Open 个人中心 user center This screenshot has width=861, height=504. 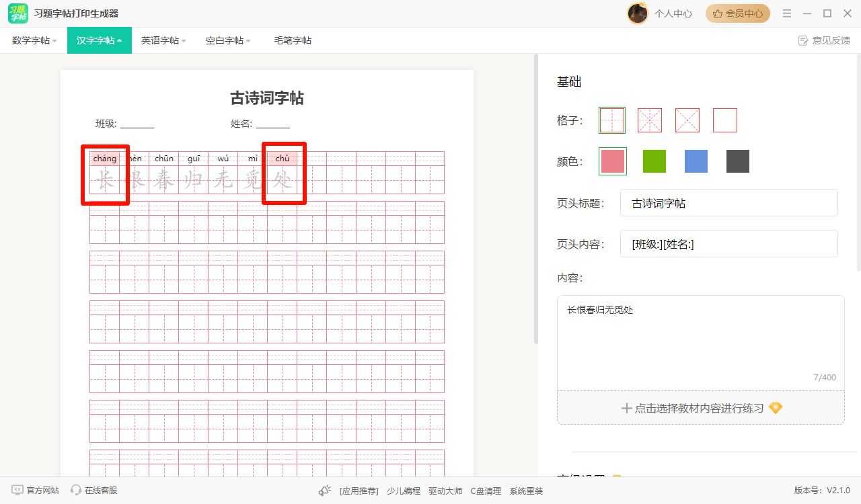(673, 13)
